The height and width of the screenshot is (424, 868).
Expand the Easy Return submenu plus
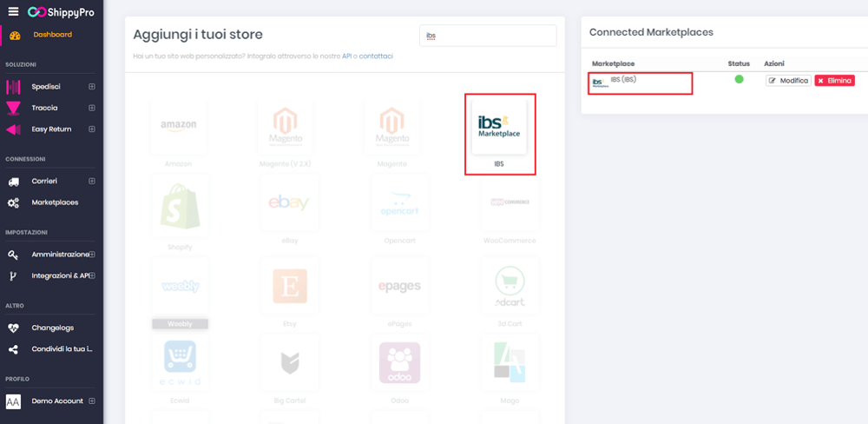click(92, 129)
